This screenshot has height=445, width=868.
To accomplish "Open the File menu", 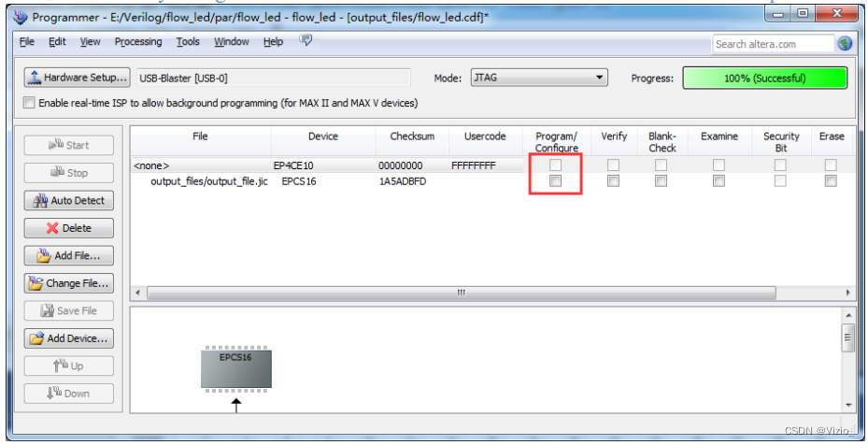I will tap(26, 41).
